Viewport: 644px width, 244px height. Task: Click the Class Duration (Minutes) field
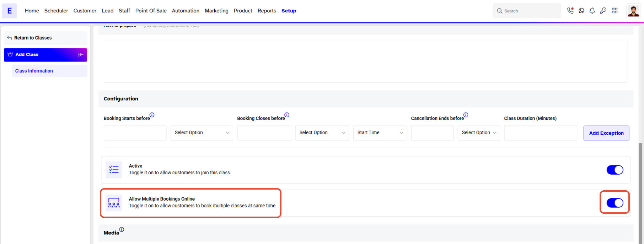(541, 133)
